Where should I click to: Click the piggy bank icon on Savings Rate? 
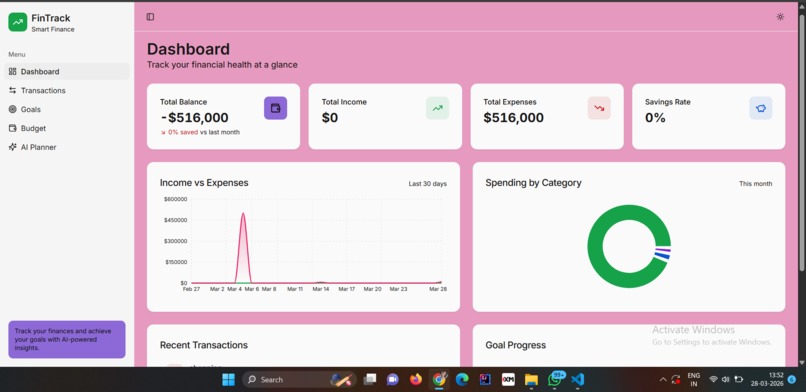pos(761,108)
